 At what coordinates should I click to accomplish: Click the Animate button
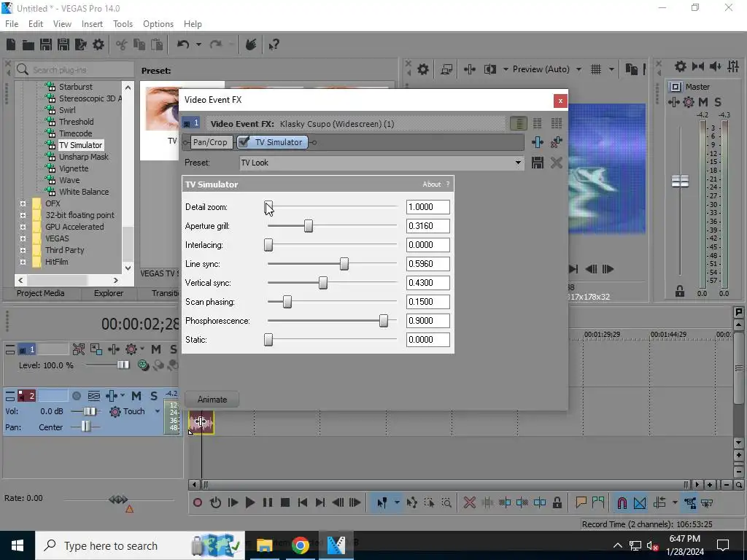coord(212,400)
